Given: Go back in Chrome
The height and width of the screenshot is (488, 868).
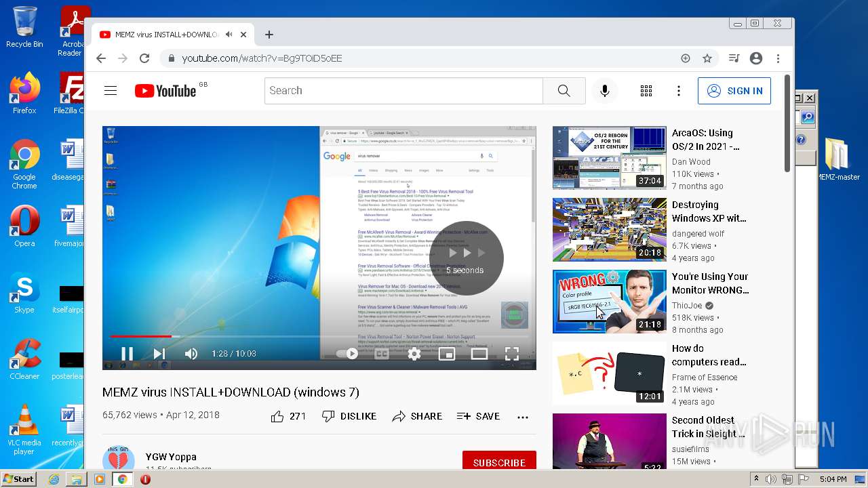Looking at the screenshot, I should [x=101, y=58].
